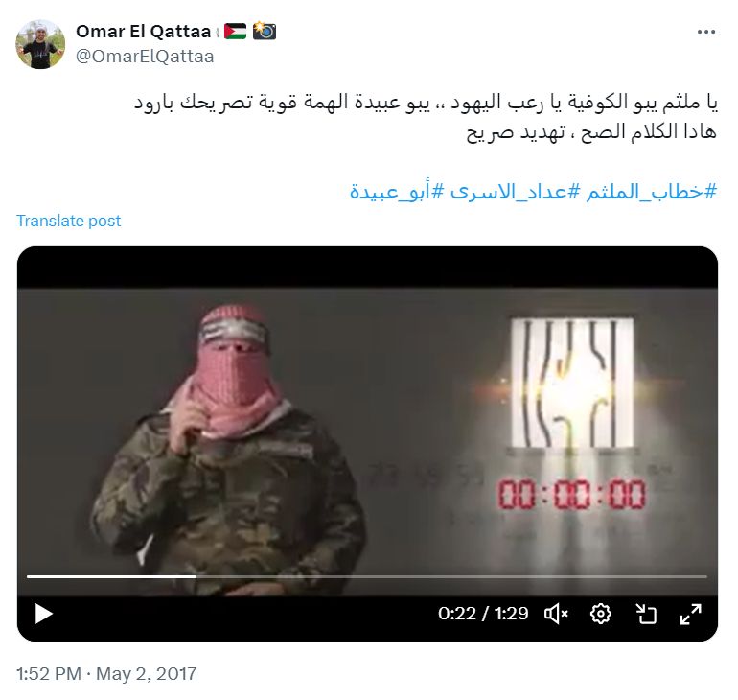Click the camera emoji beside name
The image size is (738, 700).
pos(264,31)
